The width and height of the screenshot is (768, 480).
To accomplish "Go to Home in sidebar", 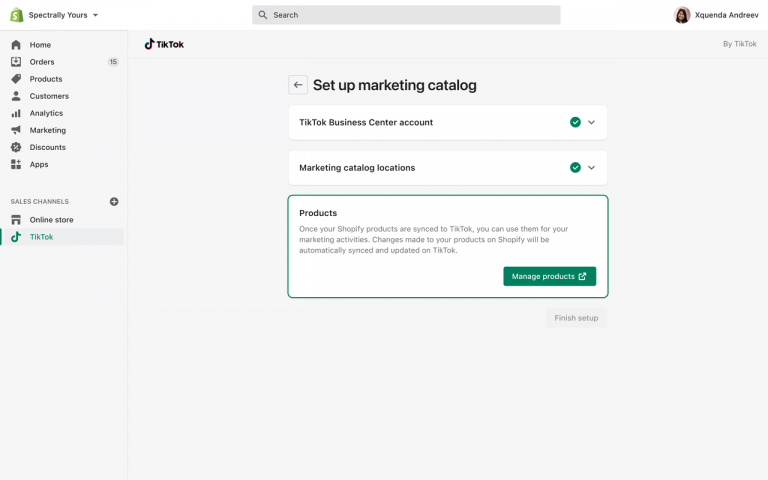I will [40, 45].
